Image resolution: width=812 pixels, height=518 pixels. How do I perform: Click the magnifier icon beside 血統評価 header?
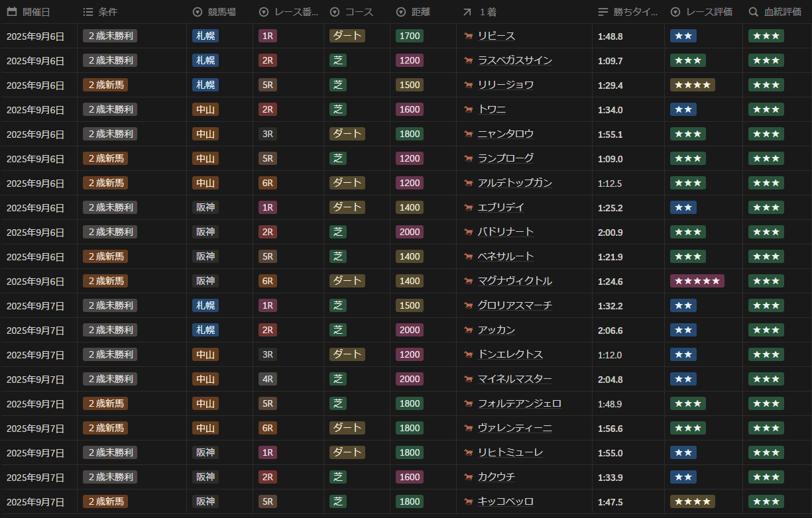(754, 12)
